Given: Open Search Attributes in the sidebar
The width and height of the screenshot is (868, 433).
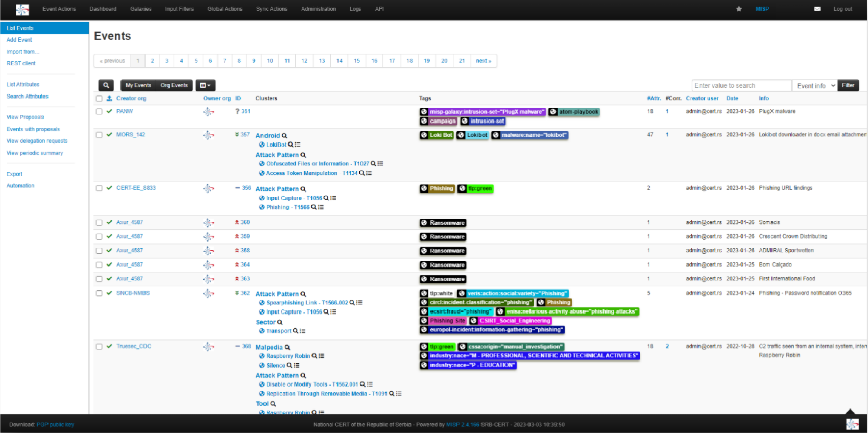Looking at the screenshot, I should 28,97.
